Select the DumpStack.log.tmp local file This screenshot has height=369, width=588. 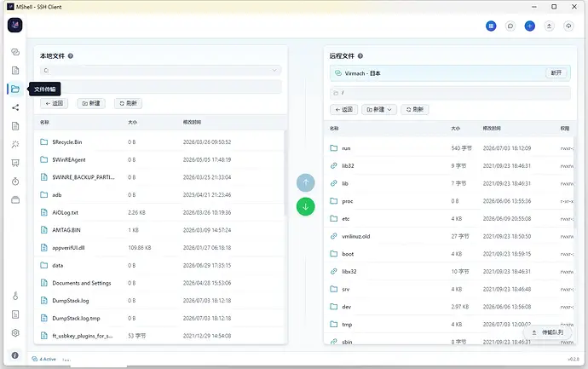pos(159,319)
